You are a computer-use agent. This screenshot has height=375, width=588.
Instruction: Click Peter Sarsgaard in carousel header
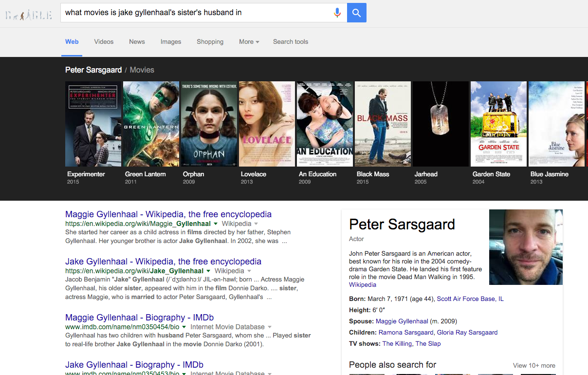click(x=93, y=70)
